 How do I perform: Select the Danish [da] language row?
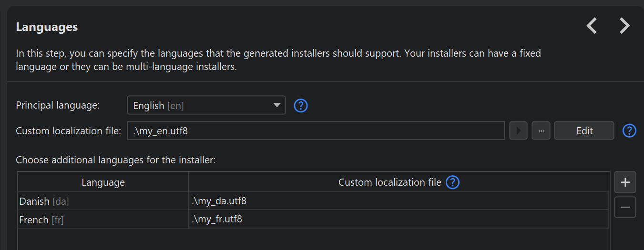pyautogui.click(x=102, y=201)
